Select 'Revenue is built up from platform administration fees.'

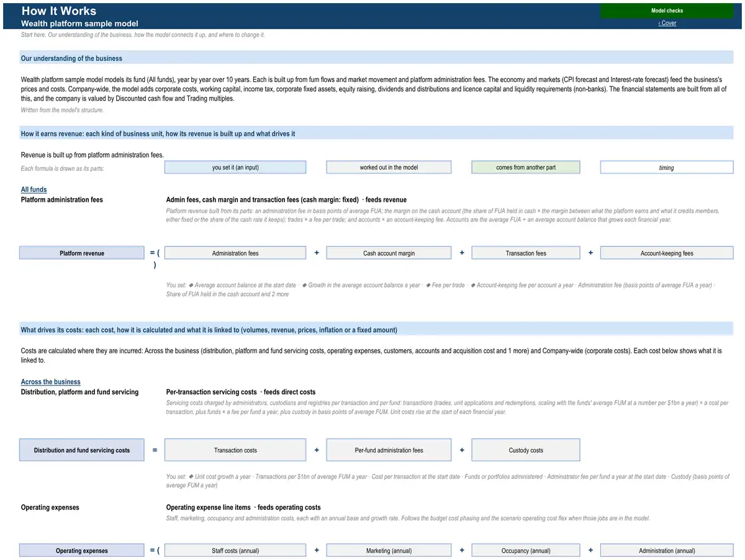pos(93,155)
